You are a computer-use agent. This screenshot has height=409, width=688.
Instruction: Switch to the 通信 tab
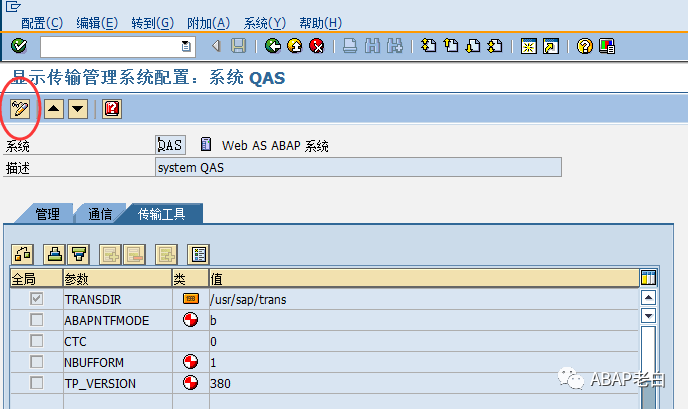(100, 214)
